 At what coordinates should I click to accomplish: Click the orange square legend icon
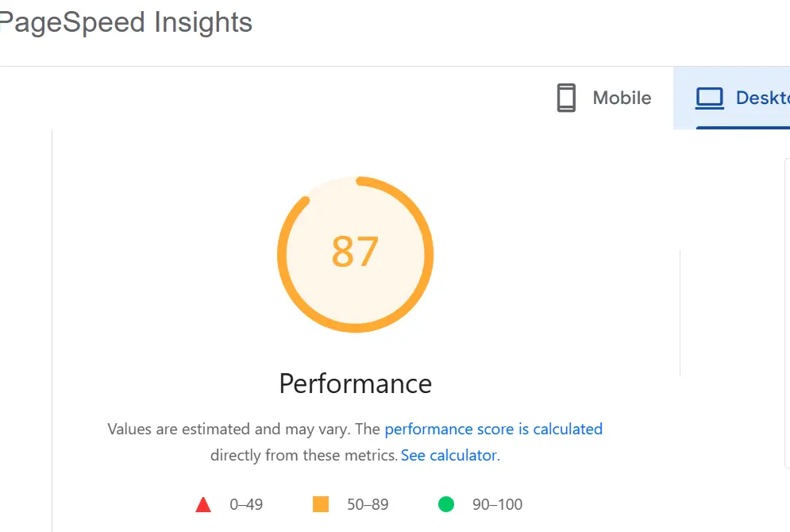(321, 503)
